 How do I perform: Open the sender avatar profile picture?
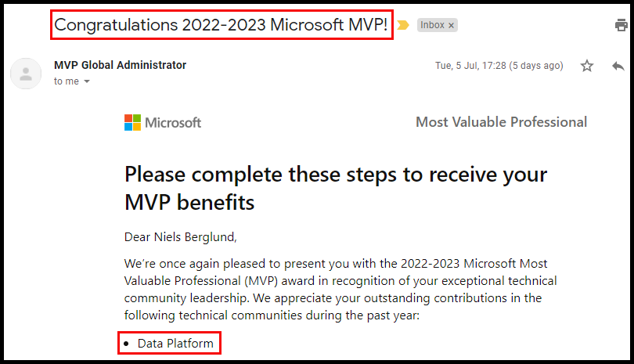(26, 74)
